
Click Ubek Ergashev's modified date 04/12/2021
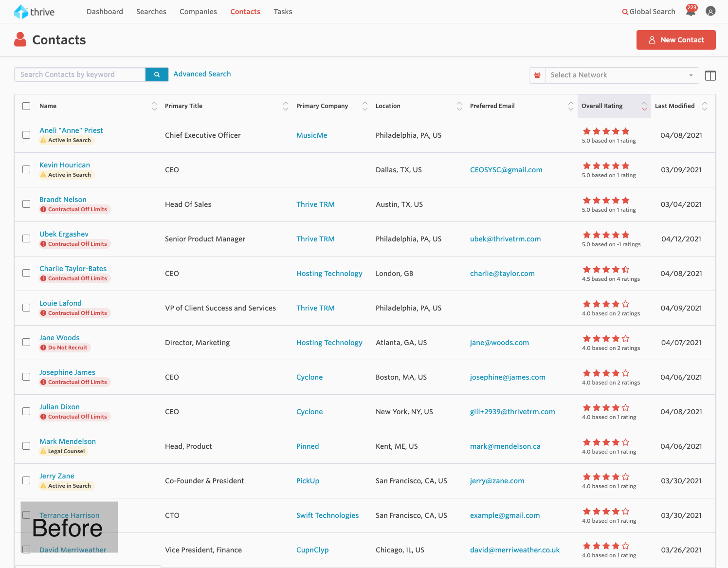[x=681, y=239]
